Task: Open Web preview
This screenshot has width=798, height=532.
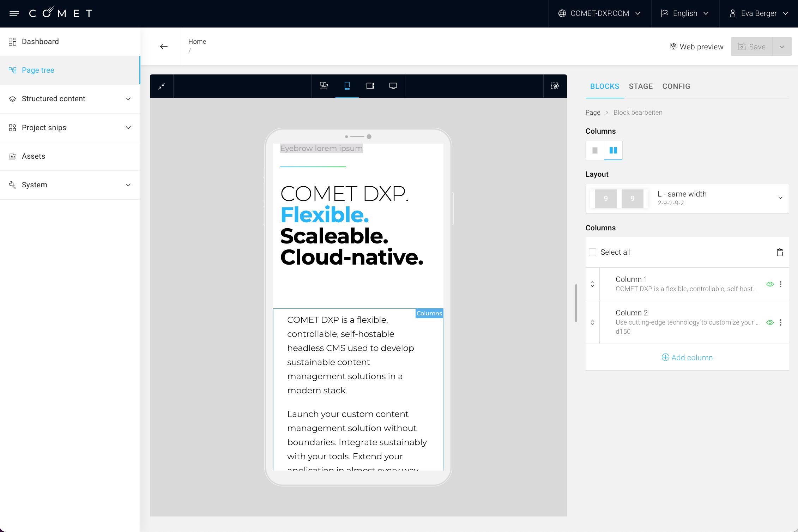Action: [696, 47]
